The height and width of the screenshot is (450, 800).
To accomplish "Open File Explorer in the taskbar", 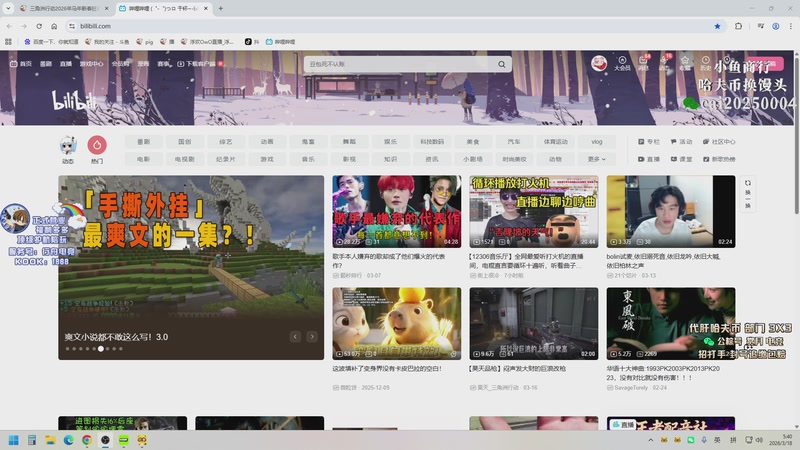I will coord(50,440).
